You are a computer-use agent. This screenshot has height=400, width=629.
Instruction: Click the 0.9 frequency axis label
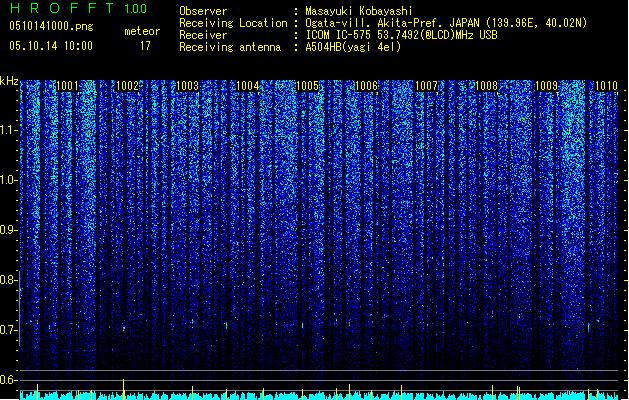point(8,230)
